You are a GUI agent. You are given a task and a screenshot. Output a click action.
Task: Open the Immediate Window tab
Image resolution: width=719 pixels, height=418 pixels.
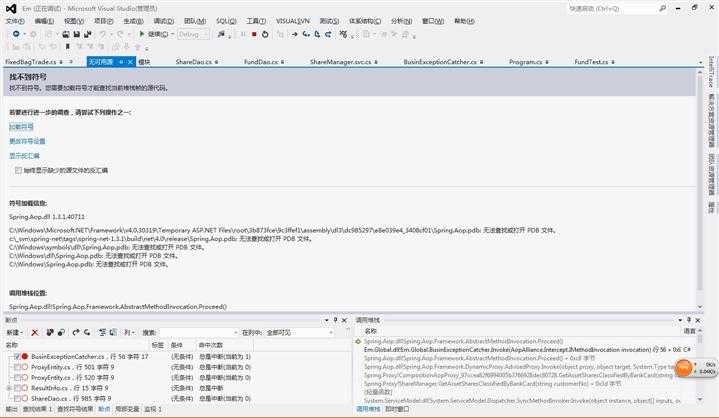[397, 409]
